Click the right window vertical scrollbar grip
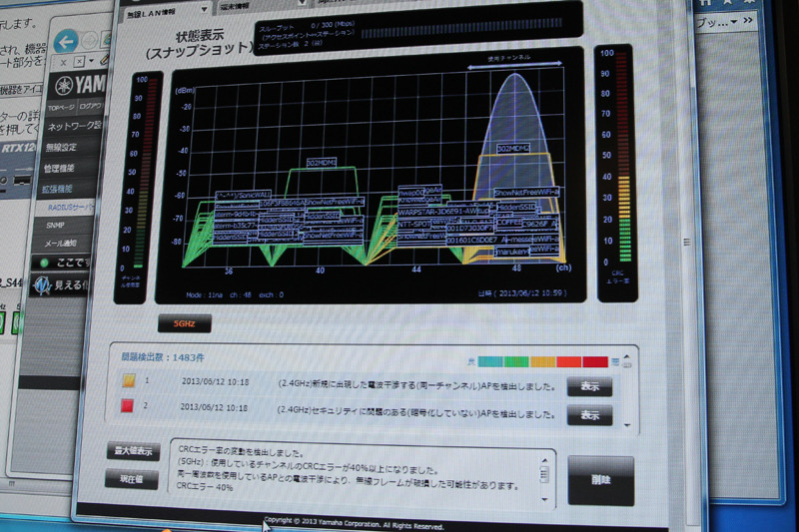 pos(687,243)
